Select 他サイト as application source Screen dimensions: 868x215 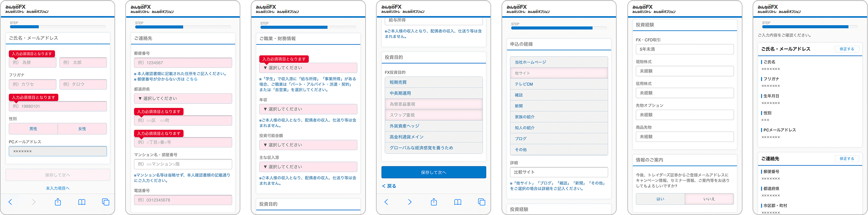[559, 73]
